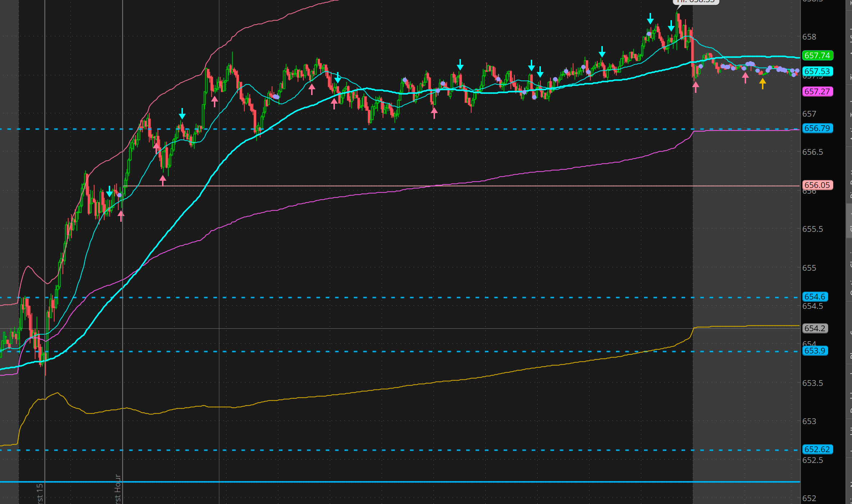
Task: Select the highlighted tab in right sidebar
Action: [849, 220]
